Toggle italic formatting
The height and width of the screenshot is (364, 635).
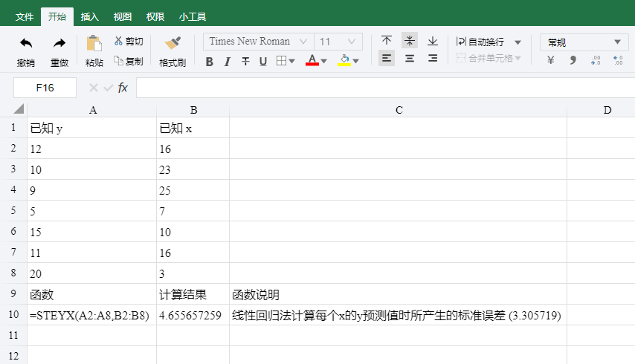coord(228,62)
